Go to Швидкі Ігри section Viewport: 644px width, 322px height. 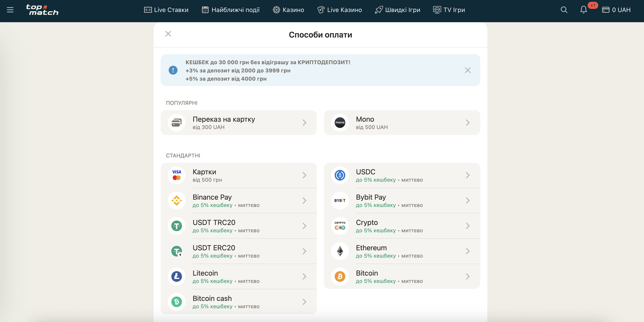coord(397,10)
